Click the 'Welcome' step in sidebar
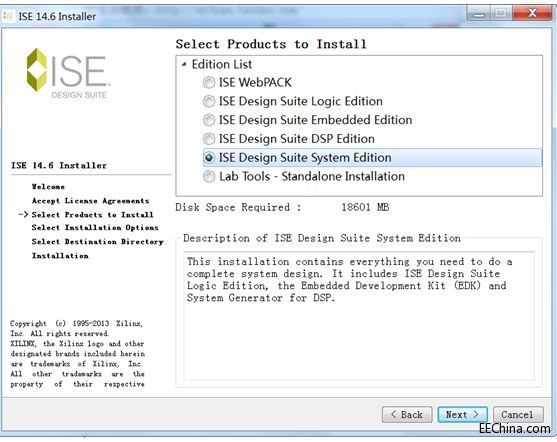Image resolution: width=557 pixels, height=442 pixels. click(x=48, y=187)
